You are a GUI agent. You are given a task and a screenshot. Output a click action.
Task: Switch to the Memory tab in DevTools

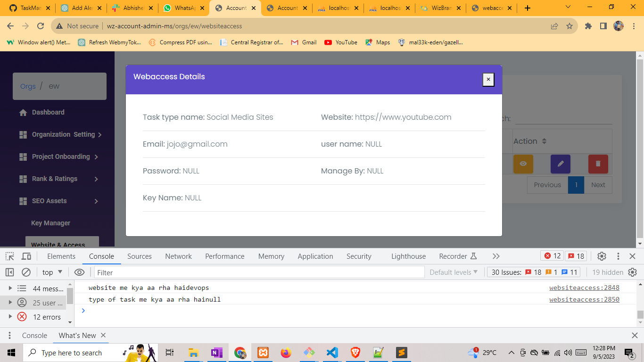[271, 256]
